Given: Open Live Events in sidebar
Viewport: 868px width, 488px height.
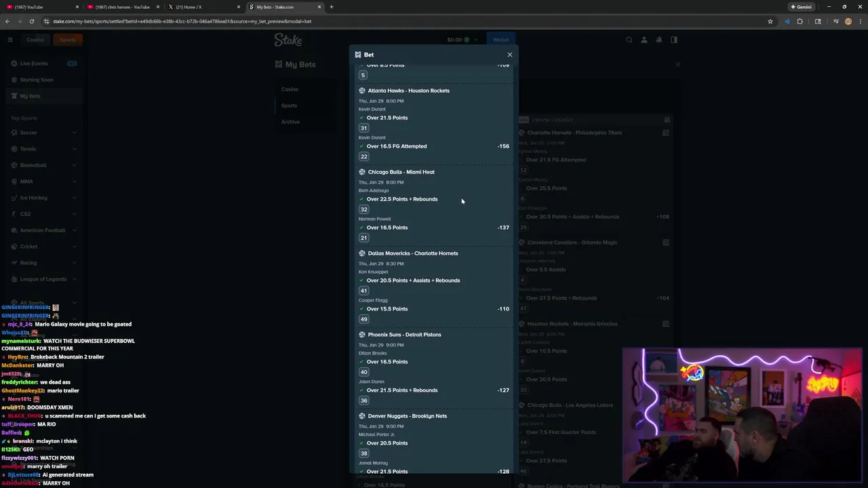Looking at the screenshot, I should point(43,64).
